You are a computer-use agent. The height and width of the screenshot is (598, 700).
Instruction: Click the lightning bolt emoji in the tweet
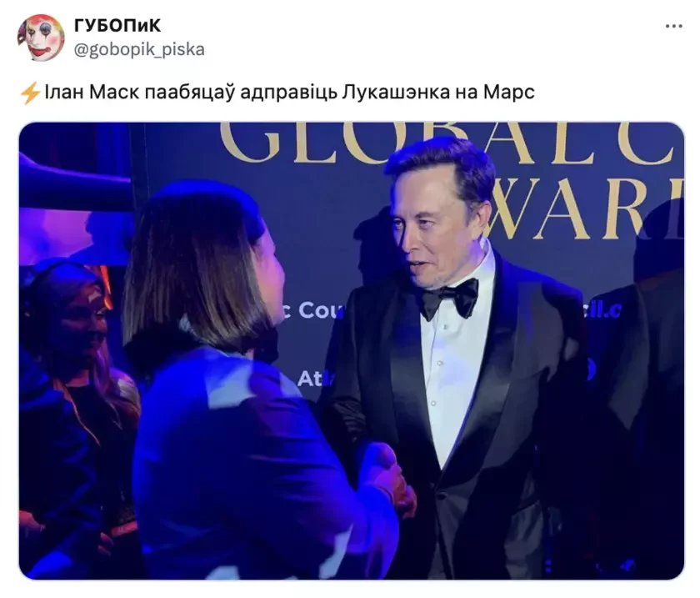tap(30, 93)
